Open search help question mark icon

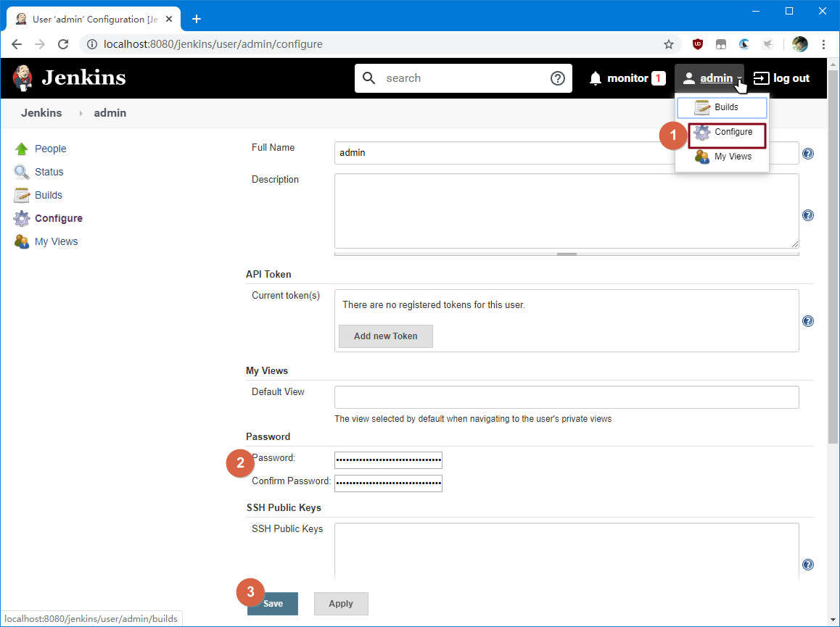point(558,78)
